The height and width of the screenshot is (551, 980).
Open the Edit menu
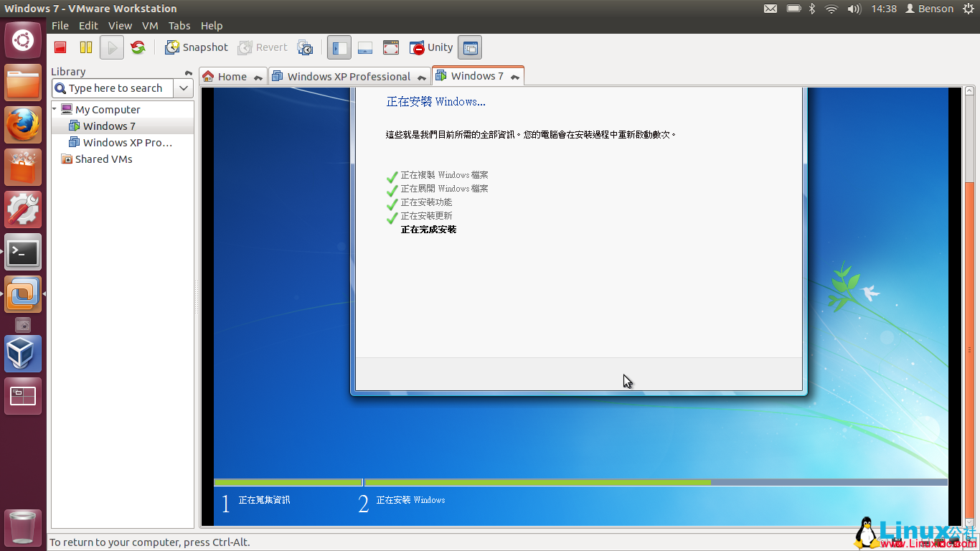pos(88,25)
